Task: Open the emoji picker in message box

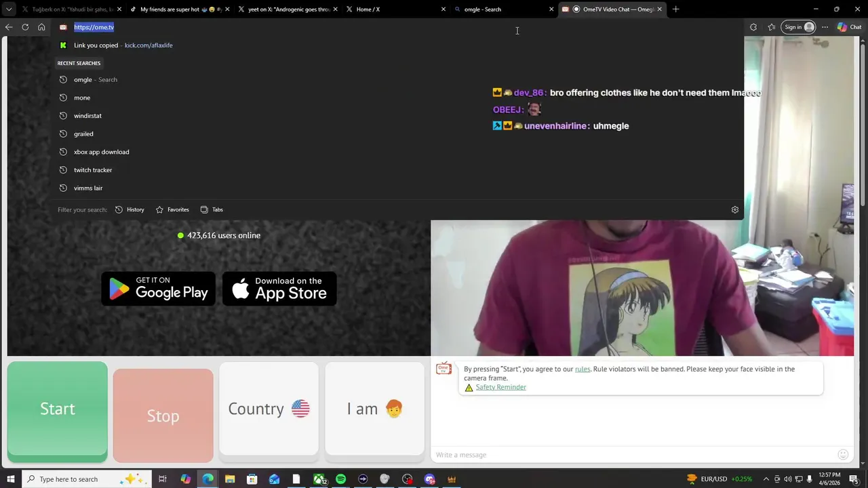Action: (x=843, y=454)
